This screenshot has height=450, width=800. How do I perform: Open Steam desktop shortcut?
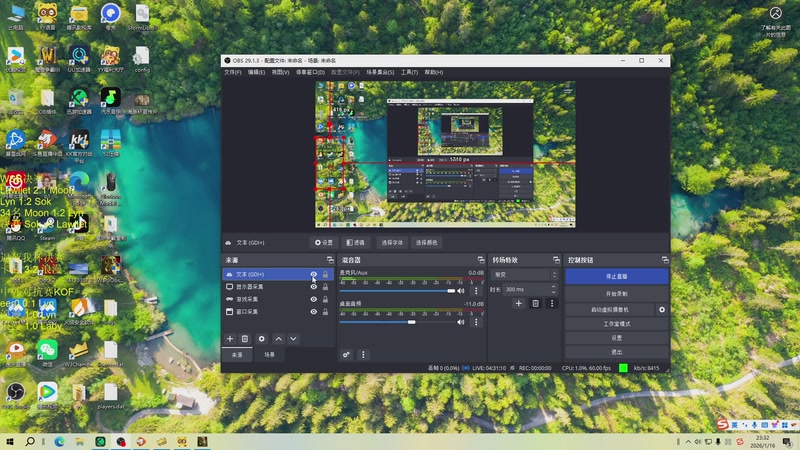(x=47, y=227)
